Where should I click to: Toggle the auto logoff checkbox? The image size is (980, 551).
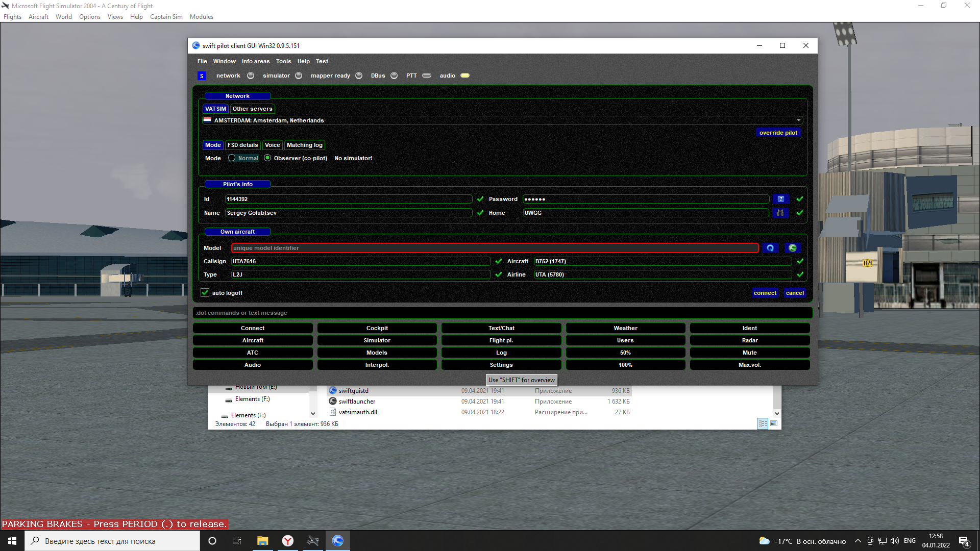[205, 293]
